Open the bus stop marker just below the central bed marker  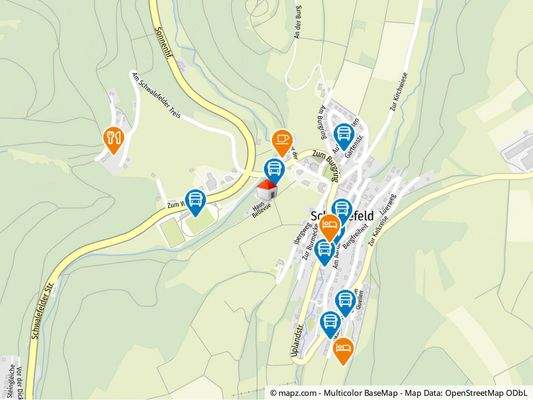[x=324, y=252]
